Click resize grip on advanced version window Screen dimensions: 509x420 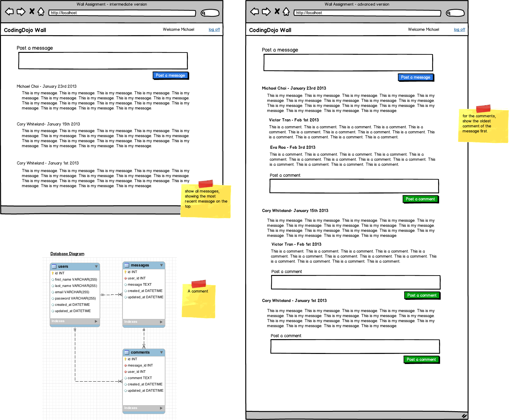(x=464, y=416)
